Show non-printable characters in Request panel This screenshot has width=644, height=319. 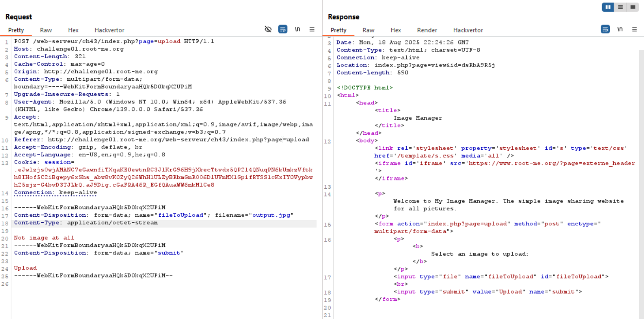pyautogui.click(x=297, y=29)
